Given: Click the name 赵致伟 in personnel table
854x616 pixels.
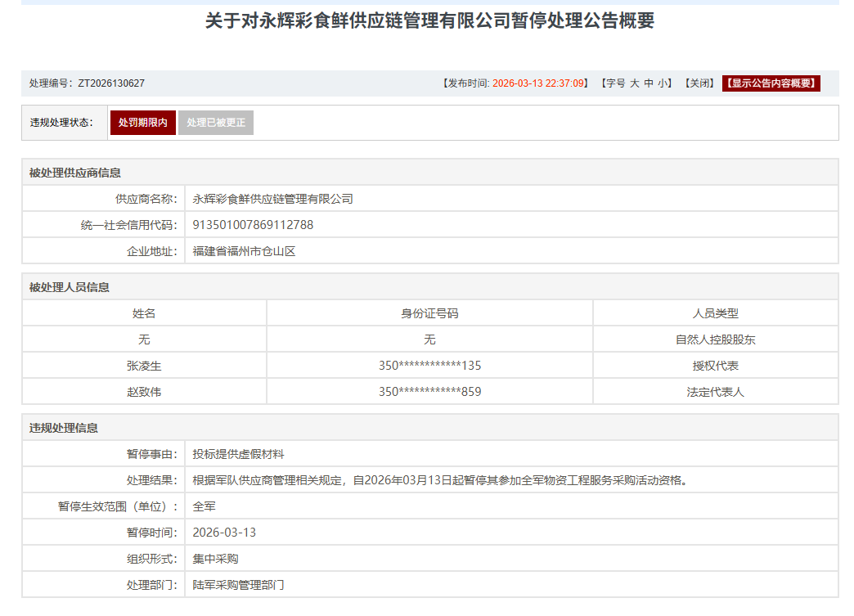Looking at the screenshot, I should (144, 392).
